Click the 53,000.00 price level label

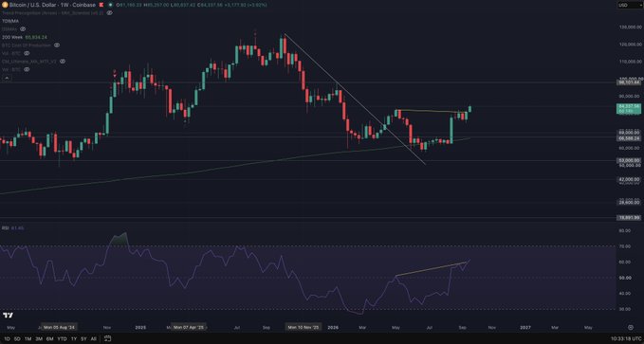coord(629,160)
